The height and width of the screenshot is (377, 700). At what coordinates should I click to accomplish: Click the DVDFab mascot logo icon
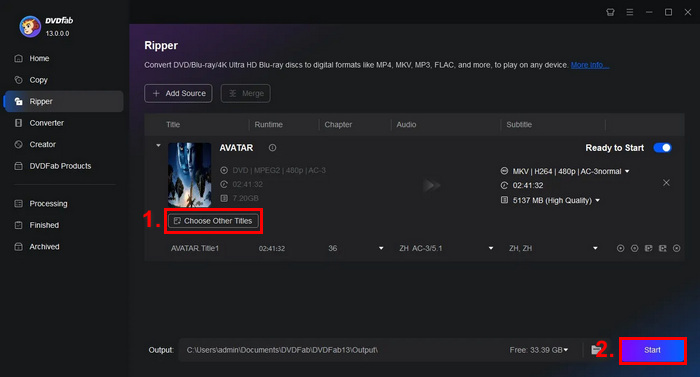[30, 26]
